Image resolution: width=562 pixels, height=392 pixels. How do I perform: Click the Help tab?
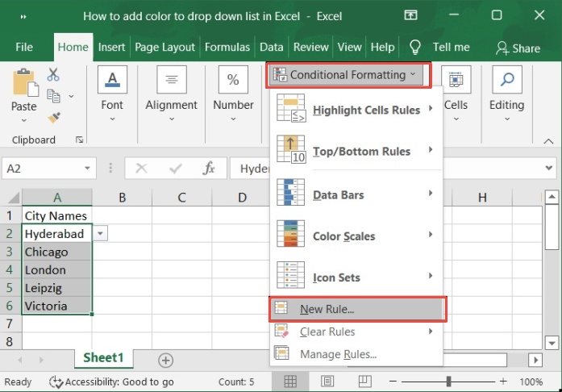[x=382, y=48]
